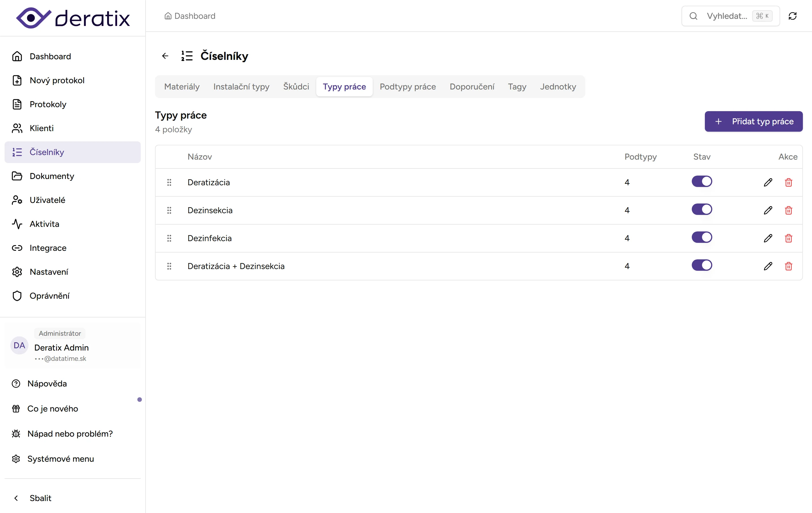Open Aktivita in the sidebar
The height and width of the screenshot is (513, 812).
44,224
